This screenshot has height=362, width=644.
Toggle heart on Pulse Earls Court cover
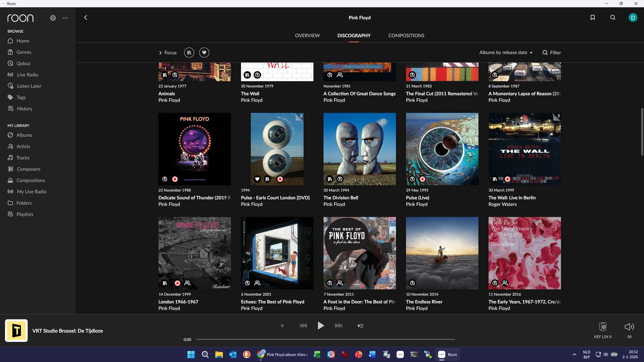(x=257, y=179)
